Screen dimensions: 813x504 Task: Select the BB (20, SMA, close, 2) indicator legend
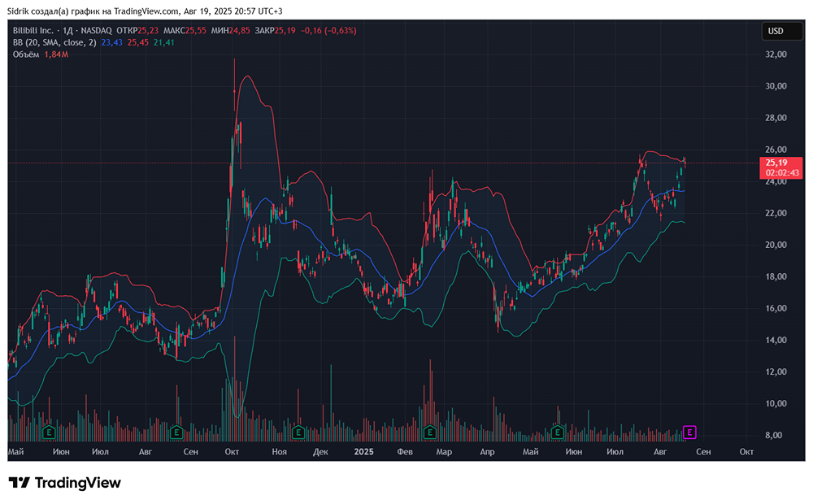click(x=54, y=42)
